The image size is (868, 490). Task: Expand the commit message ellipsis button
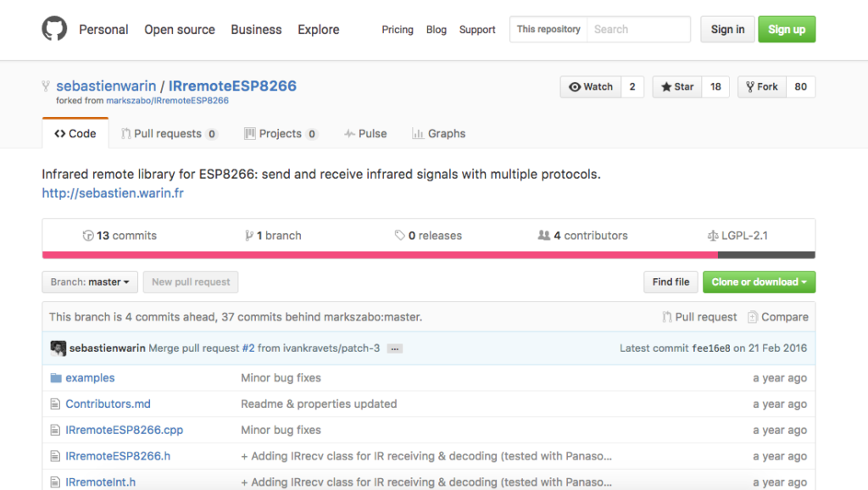coord(394,348)
